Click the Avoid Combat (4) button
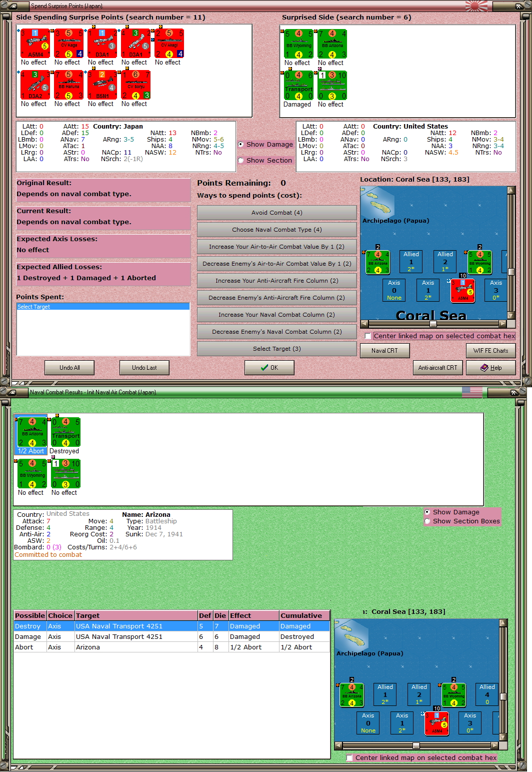This screenshot has height=772, width=532. click(x=276, y=213)
